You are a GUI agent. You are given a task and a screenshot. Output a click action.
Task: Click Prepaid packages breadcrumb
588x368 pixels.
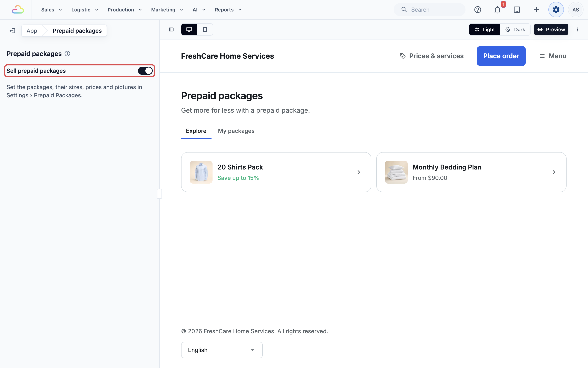point(77,31)
